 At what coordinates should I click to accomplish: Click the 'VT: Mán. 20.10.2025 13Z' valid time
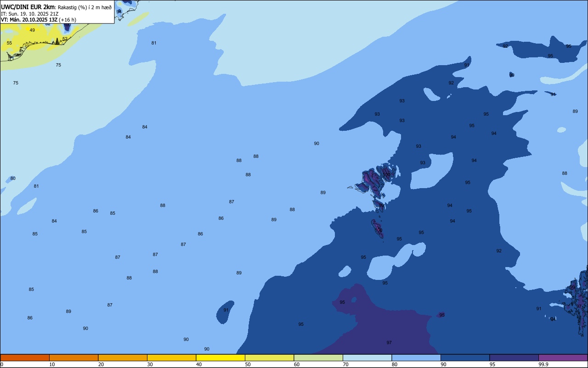click(29, 20)
